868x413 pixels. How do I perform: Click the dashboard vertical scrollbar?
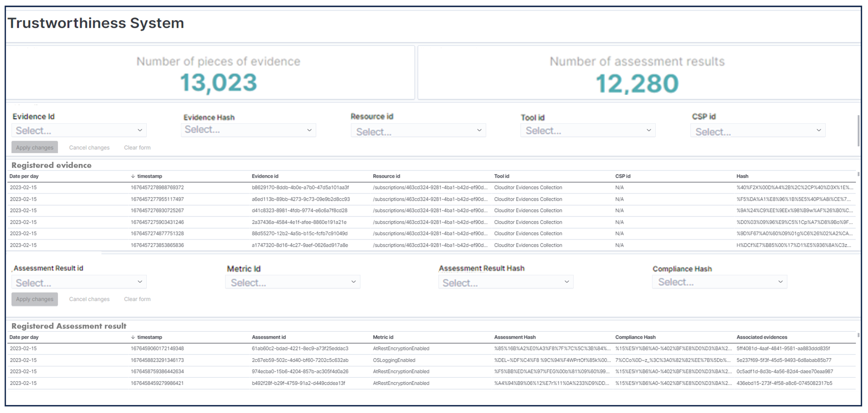(858, 131)
